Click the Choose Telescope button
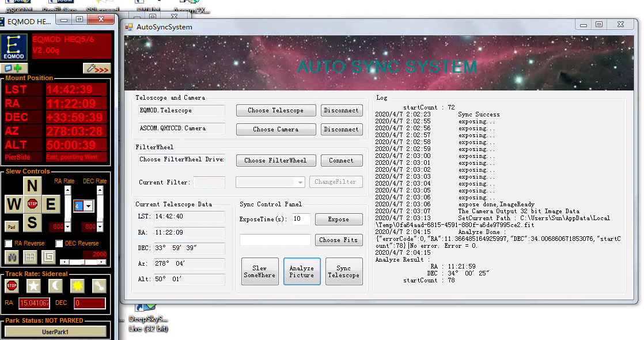Viewport: 644px width, 340px height. (x=275, y=110)
